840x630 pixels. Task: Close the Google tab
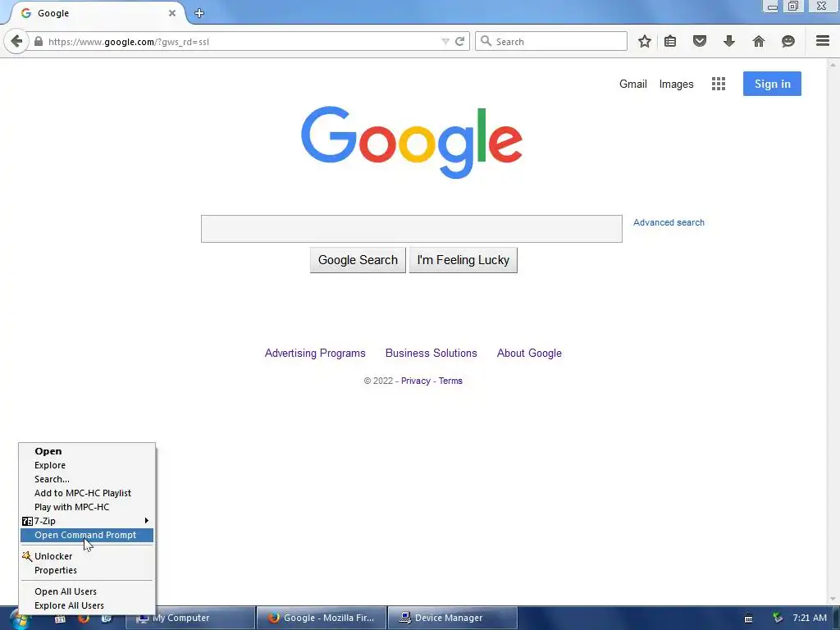click(x=172, y=13)
